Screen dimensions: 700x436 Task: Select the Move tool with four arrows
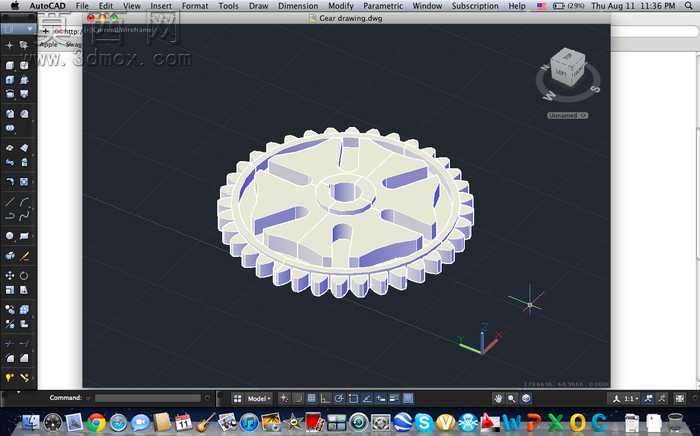pyautogui.click(x=10, y=275)
